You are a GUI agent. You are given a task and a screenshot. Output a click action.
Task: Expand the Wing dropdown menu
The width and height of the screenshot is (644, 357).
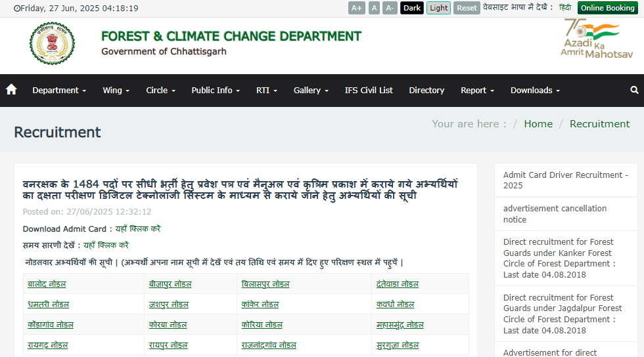point(116,90)
